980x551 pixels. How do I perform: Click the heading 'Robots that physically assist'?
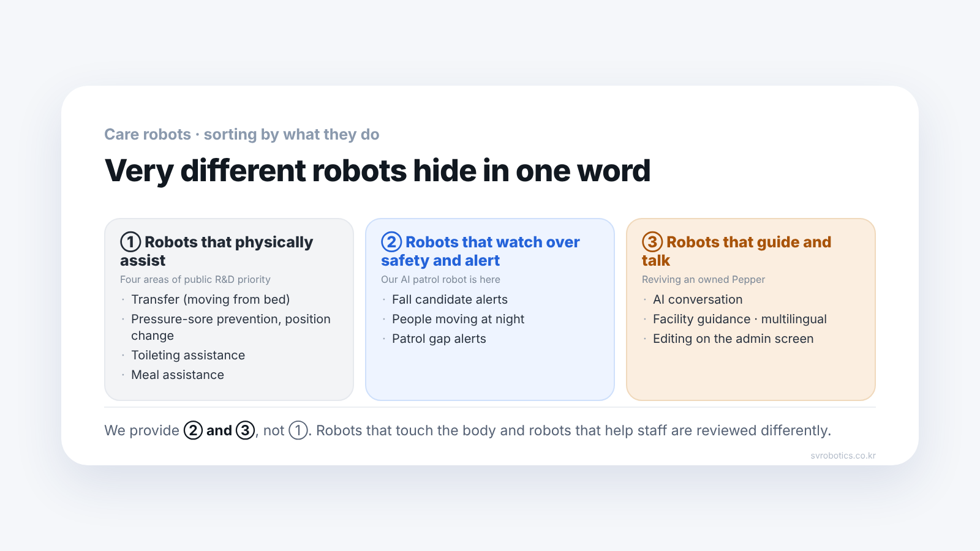coord(217,251)
